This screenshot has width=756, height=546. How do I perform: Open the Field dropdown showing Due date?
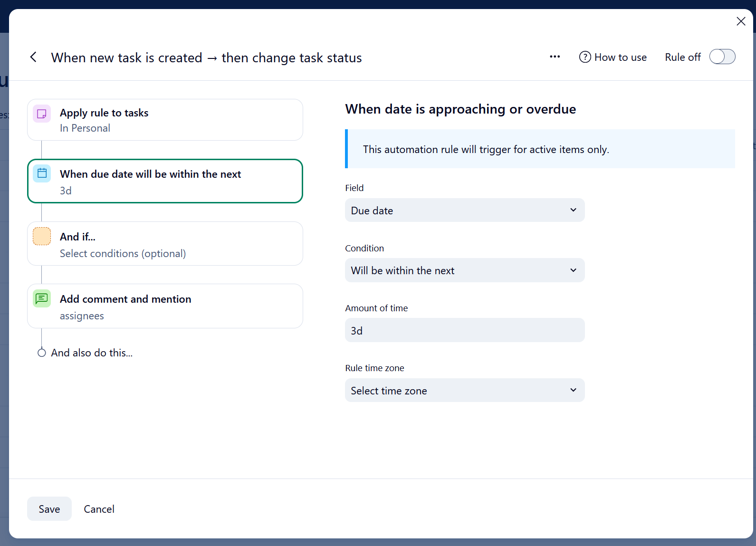464,211
